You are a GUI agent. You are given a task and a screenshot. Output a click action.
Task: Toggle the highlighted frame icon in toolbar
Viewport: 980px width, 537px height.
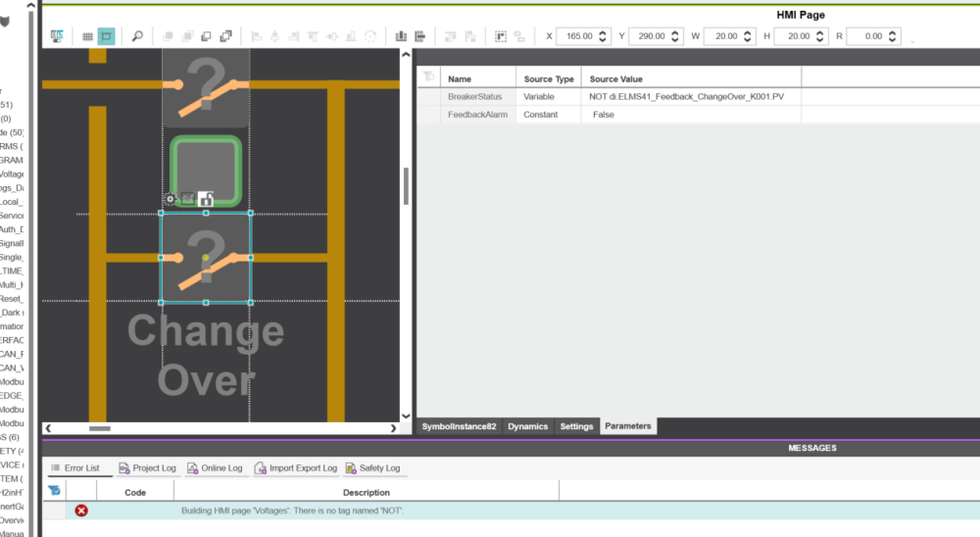pos(106,36)
